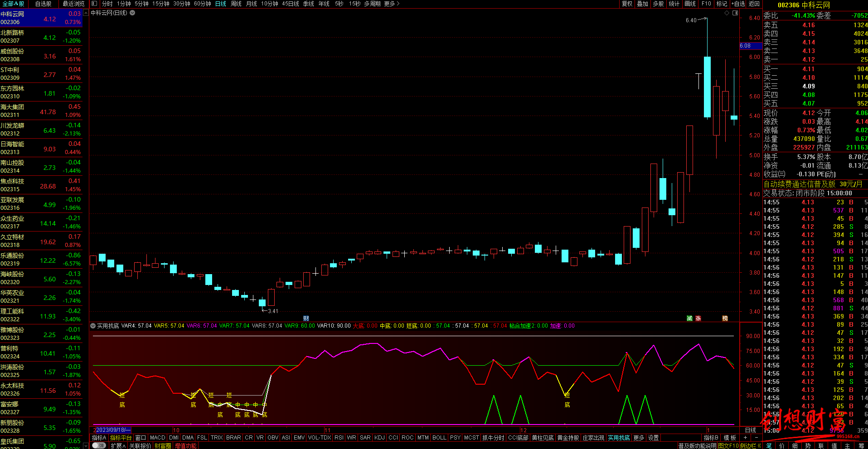Open the 增值功能 tab
The image size is (868, 449).
click(x=185, y=446)
